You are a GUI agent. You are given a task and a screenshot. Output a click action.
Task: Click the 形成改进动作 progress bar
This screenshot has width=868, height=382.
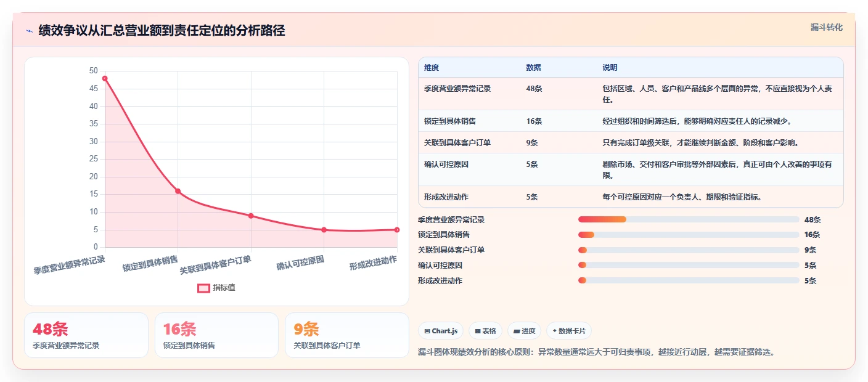tap(689, 280)
